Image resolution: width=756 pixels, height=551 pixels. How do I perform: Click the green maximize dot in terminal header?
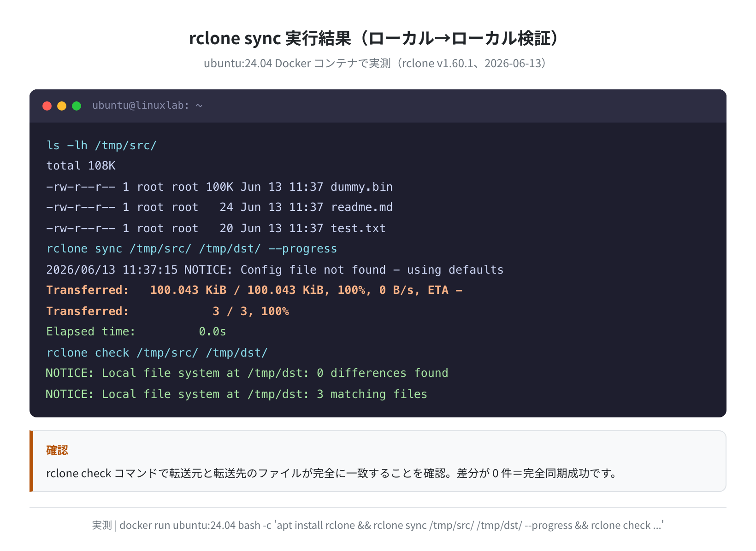(x=77, y=106)
